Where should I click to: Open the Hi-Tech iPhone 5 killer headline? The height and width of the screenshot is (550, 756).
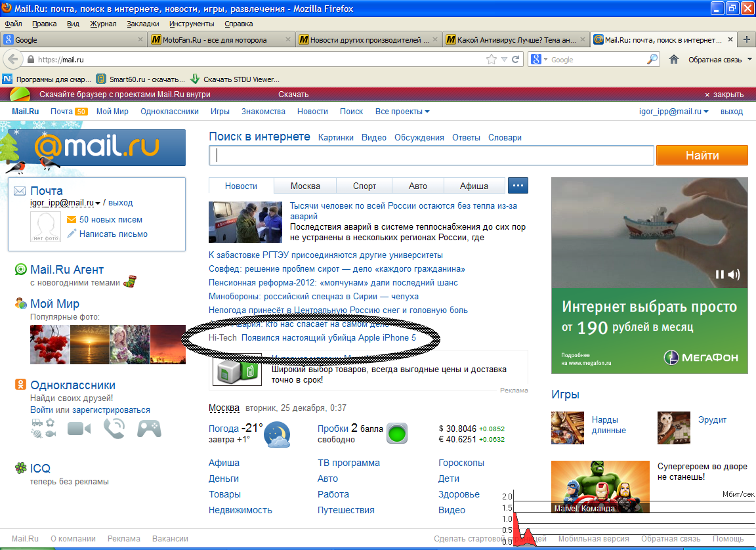pyautogui.click(x=328, y=337)
